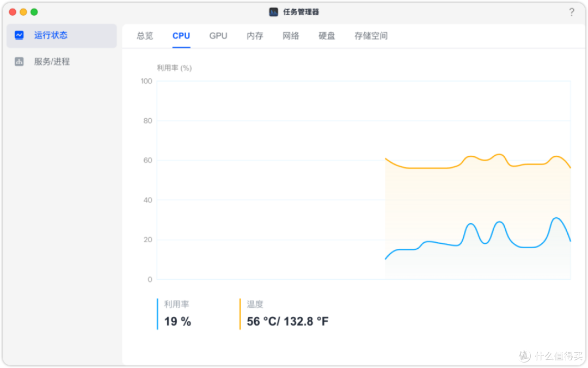Image resolution: width=588 pixels, height=368 pixels.
Task: Open the 硬盘 tab
Action: coord(327,35)
